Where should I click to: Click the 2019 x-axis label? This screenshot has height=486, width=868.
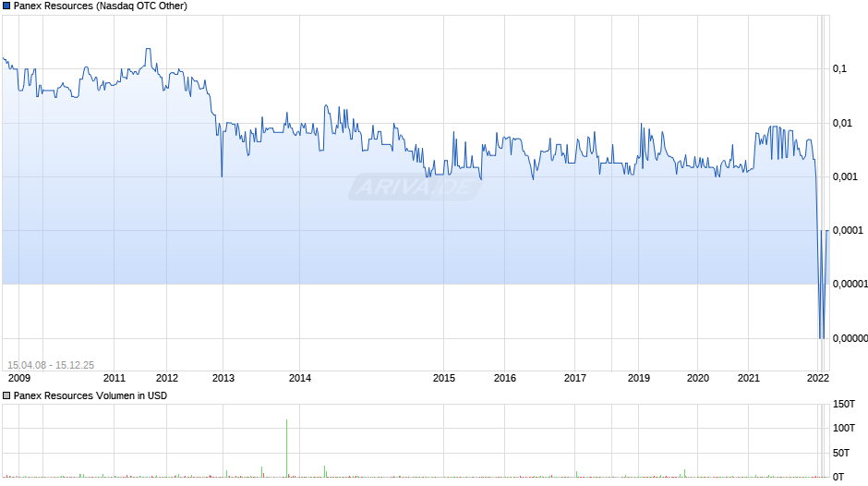pos(639,378)
